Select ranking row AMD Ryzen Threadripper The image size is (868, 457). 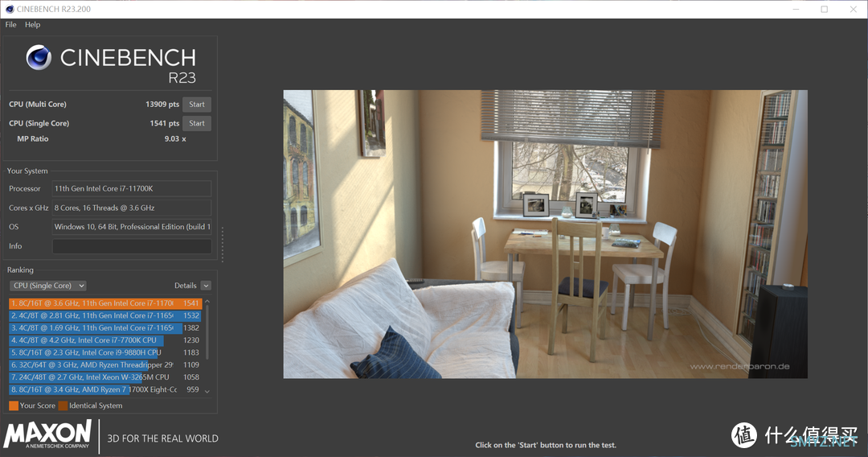pyautogui.click(x=105, y=364)
